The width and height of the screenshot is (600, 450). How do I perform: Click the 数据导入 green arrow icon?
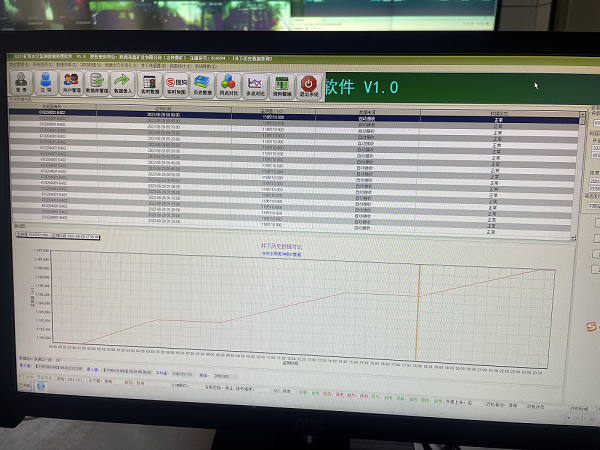pyautogui.click(x=124, y=84)
